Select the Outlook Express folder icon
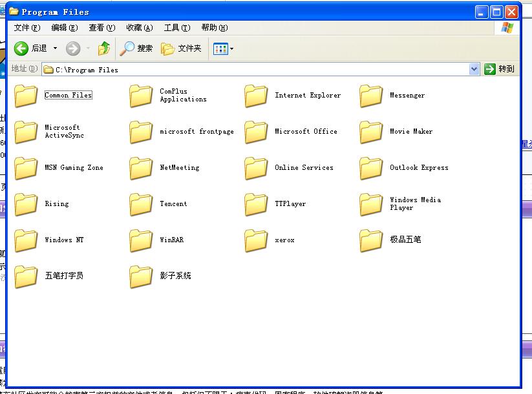Image resolution: width=532 pixels, height=394 pixels. 371,168
